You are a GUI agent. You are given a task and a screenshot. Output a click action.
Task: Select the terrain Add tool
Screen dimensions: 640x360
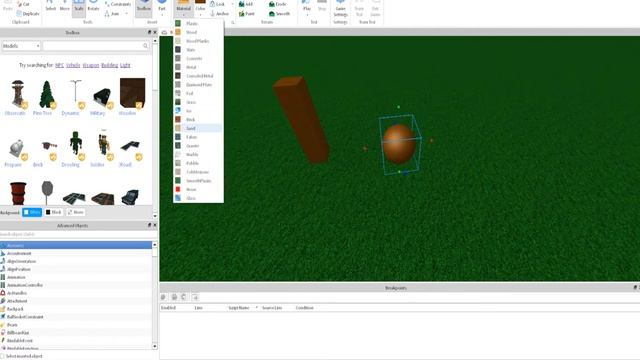[246, 4]
